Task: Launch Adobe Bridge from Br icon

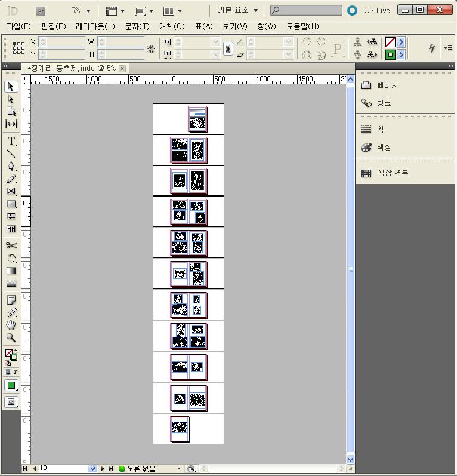Action: [x=41, y=11]
